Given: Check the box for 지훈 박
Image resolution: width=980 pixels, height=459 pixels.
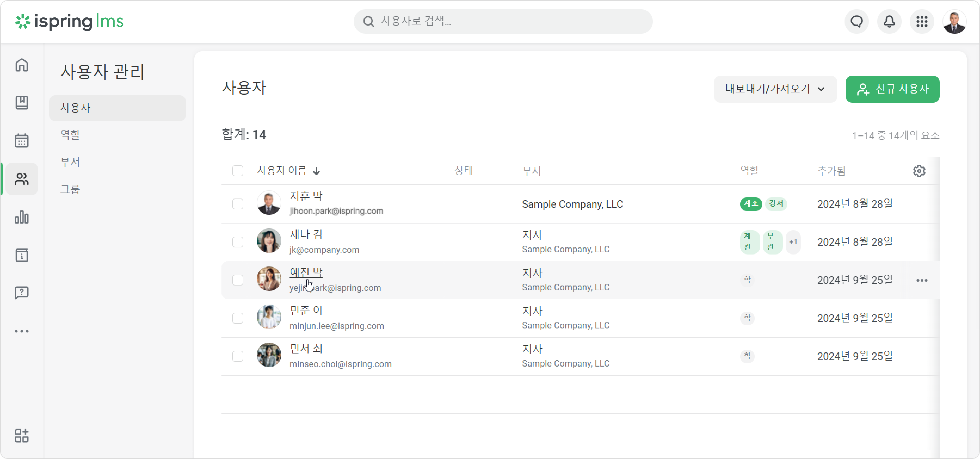Looking at the screenshot, I should (x=238, y=204).
